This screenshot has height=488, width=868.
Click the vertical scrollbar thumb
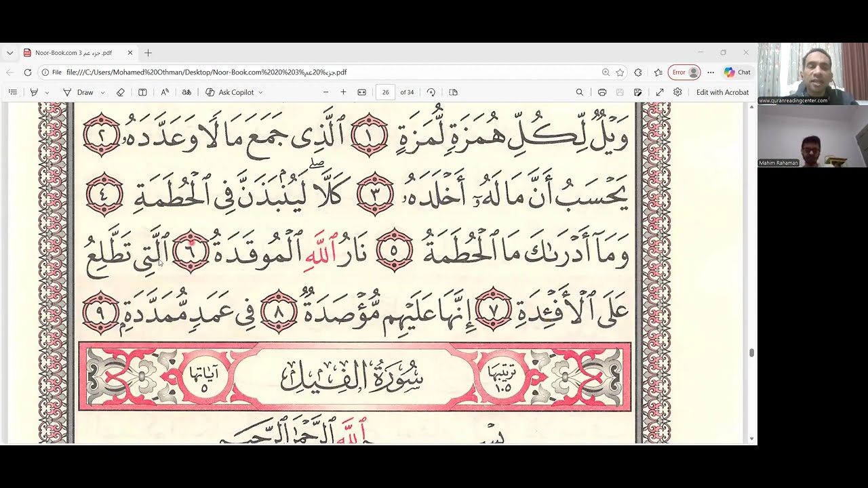[x=751, y=352]
